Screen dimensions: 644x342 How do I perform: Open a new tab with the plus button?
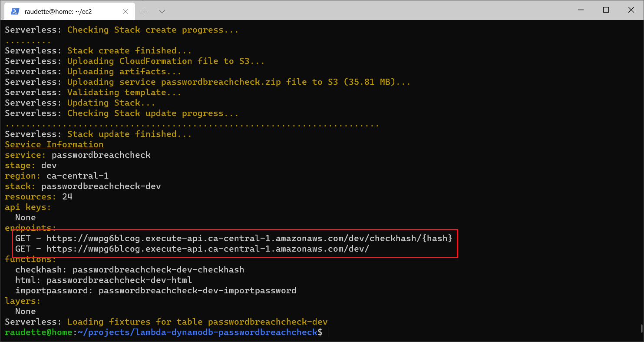pos(144,11)
